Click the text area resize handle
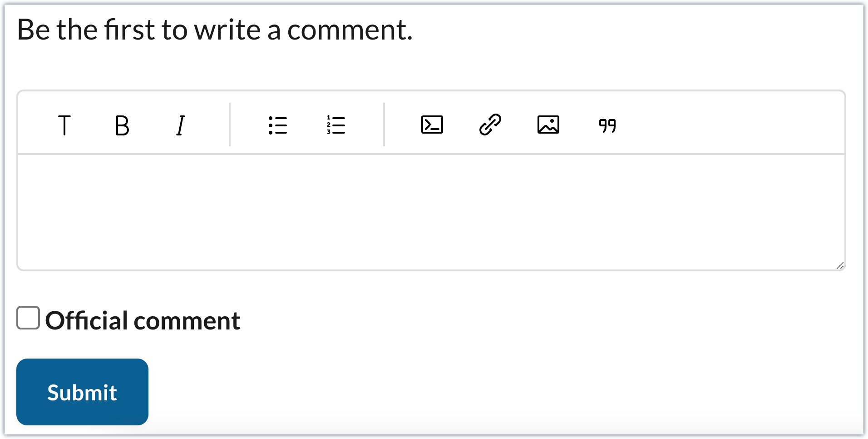 pos(840,266)
